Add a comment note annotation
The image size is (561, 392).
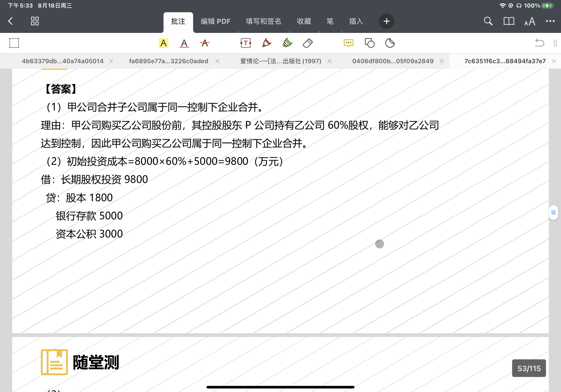point(348,43)
